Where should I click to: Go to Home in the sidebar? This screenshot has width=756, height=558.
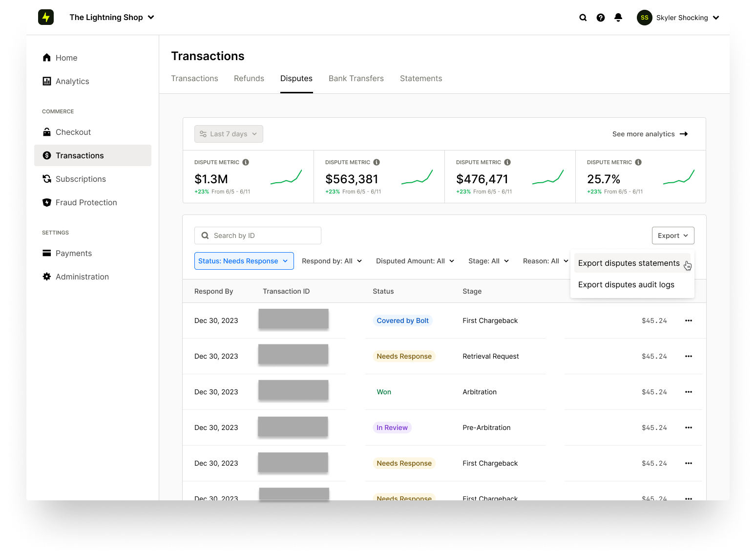click(93, 58)
